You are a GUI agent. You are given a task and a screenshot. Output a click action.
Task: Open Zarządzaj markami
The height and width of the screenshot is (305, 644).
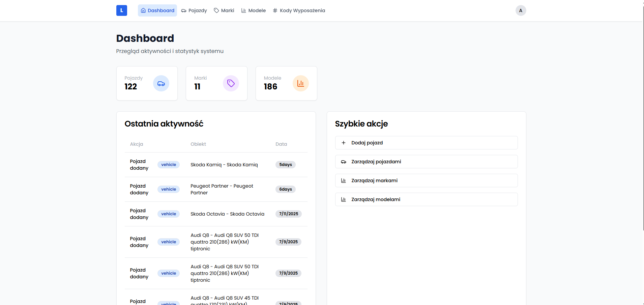[426, 181]
